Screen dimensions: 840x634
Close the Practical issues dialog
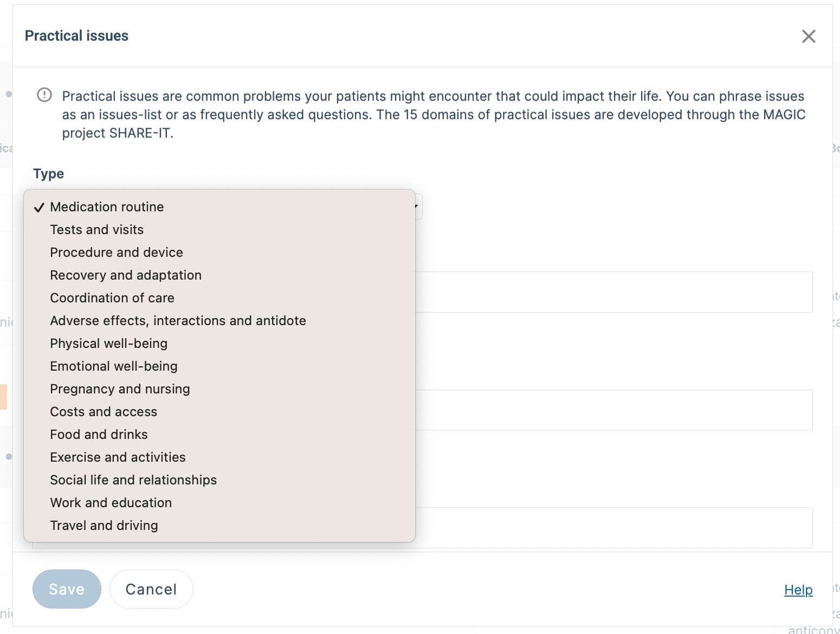pos(809,36)
